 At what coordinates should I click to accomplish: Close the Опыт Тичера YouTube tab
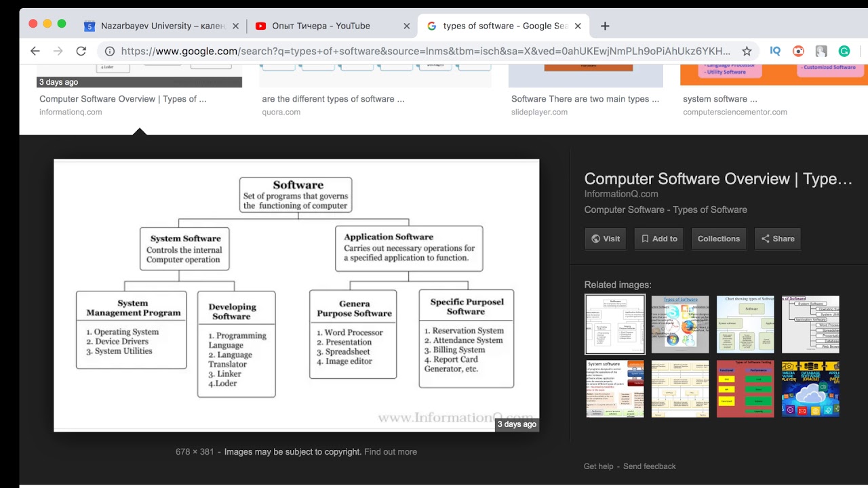tap(407, 26)
